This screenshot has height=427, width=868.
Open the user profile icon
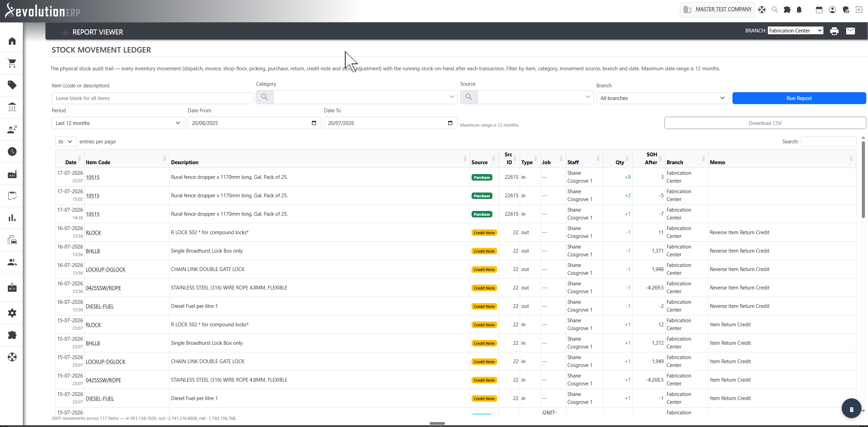pyautogui.click(x=832, y=10)
